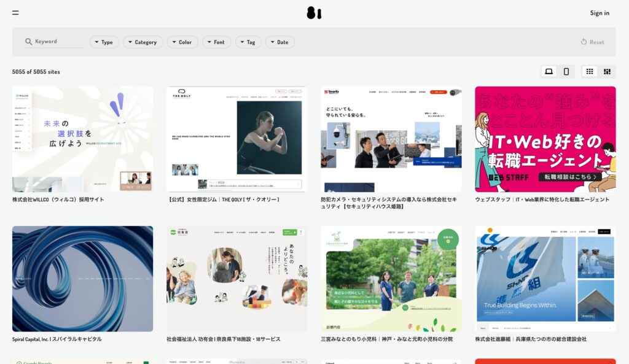Open the pink IT・Web agent thumbnail

(545, 139)
